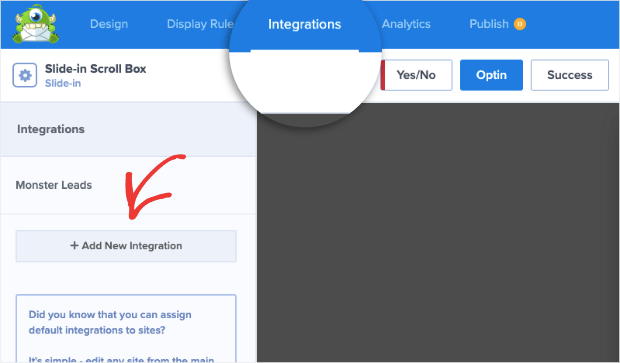Image resolution: width=620 pixels, height=363 pixels.
Task: Click the OptinMonster mascot logo
Action: coord(36,24)
